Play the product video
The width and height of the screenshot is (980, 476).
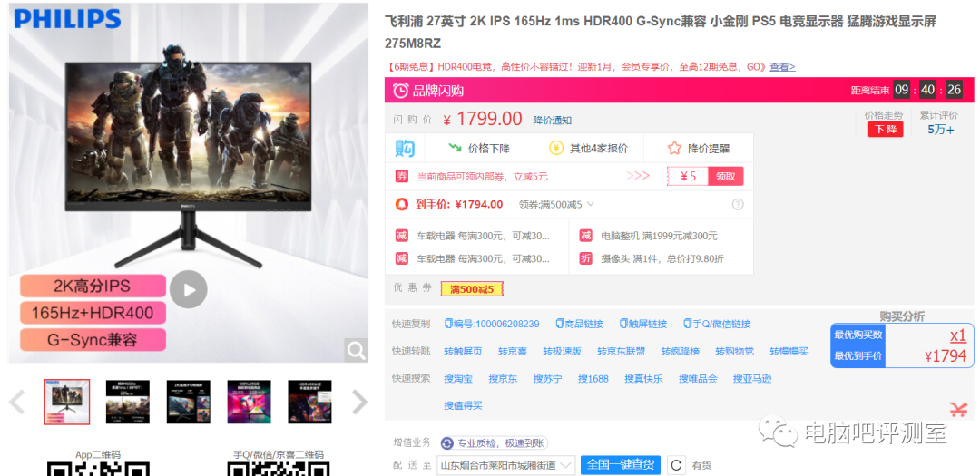[x=188, y=289]
